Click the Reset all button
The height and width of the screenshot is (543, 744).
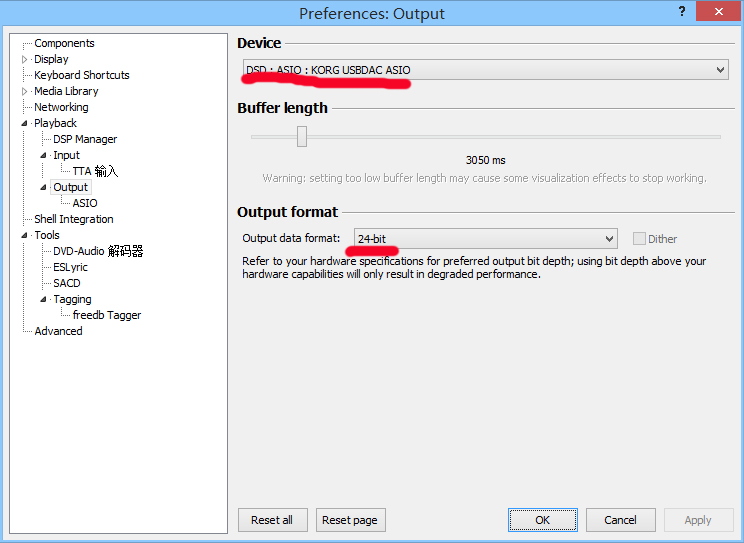(x=272, y=520)
